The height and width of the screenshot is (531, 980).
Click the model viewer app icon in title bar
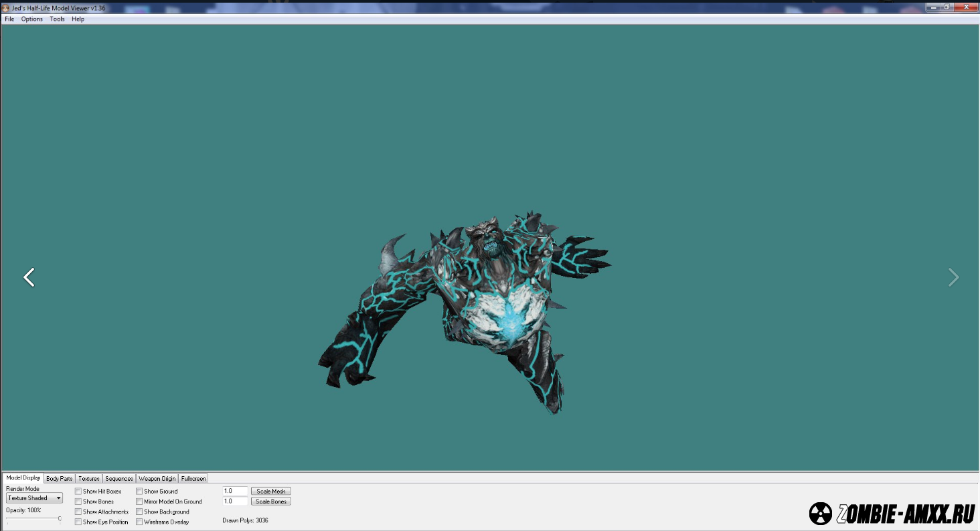tap(6, 7)
